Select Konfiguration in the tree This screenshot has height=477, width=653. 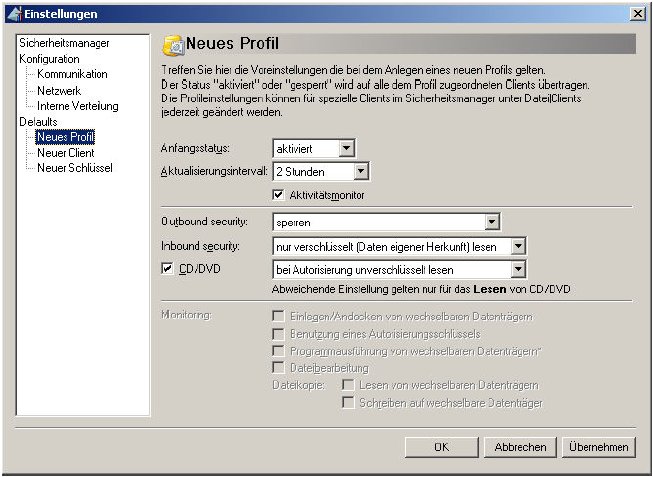pos(49,59)
